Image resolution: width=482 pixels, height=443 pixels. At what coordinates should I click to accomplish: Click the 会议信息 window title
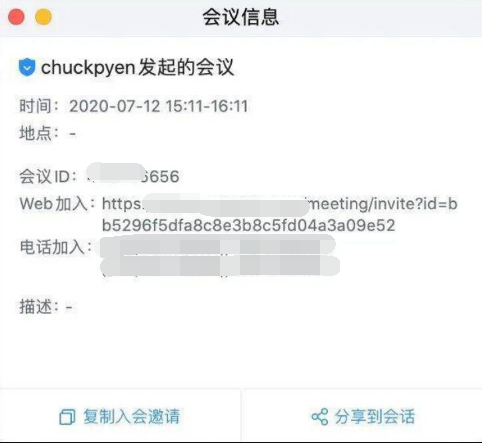click(241, 17)
